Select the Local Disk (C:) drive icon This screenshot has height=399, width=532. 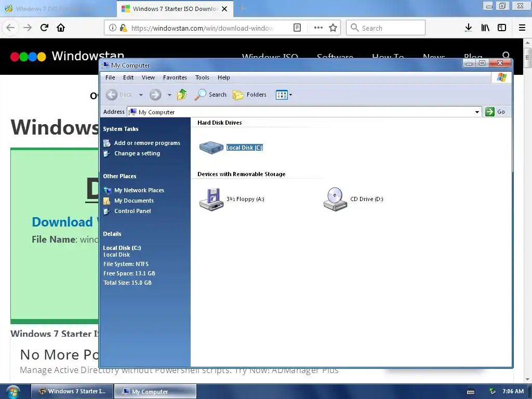click(x=211, y=148)
